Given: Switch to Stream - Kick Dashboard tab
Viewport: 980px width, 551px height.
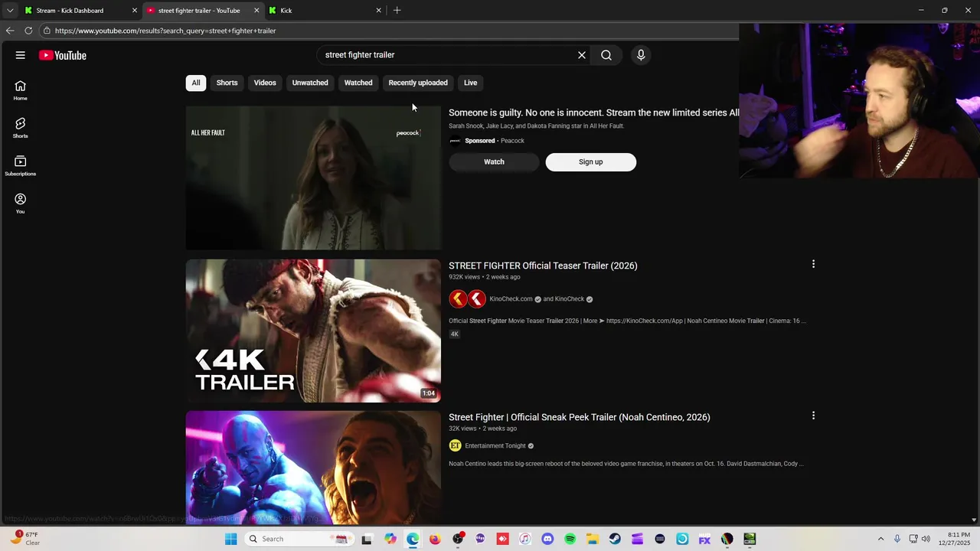Looking at the screenshot, I should coord(80,11).
